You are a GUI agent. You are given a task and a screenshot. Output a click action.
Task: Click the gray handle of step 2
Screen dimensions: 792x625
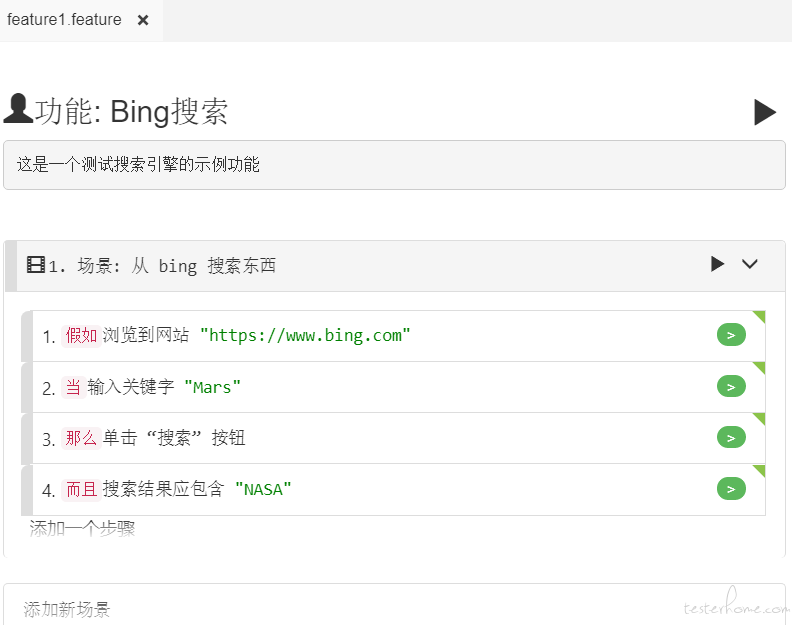pyautogui.click(x=27, y=388)
